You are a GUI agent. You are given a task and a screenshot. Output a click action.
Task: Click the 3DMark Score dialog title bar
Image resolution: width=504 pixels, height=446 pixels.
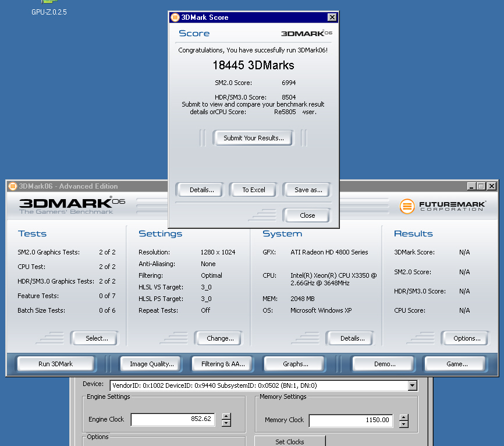253,17
